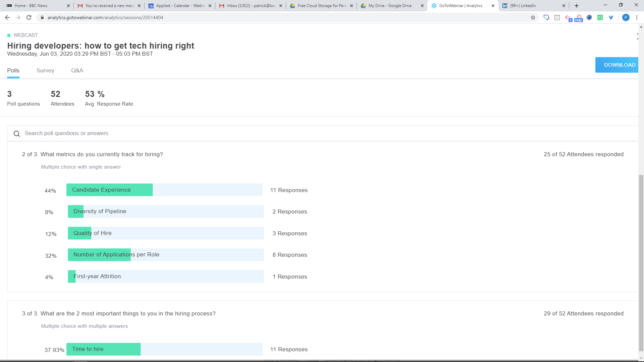Switch to the My Drive - Google Drive tab

390,6
